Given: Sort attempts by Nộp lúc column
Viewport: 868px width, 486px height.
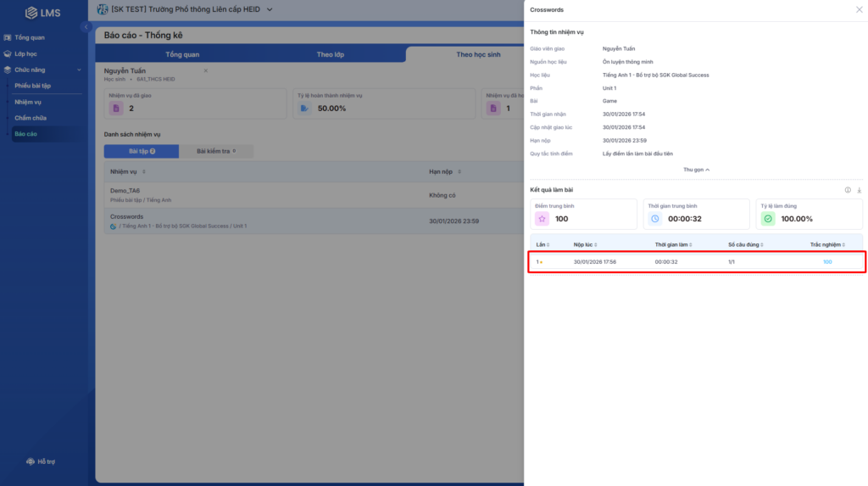Looking at the screenshot, I should click(x=586, y=244).
